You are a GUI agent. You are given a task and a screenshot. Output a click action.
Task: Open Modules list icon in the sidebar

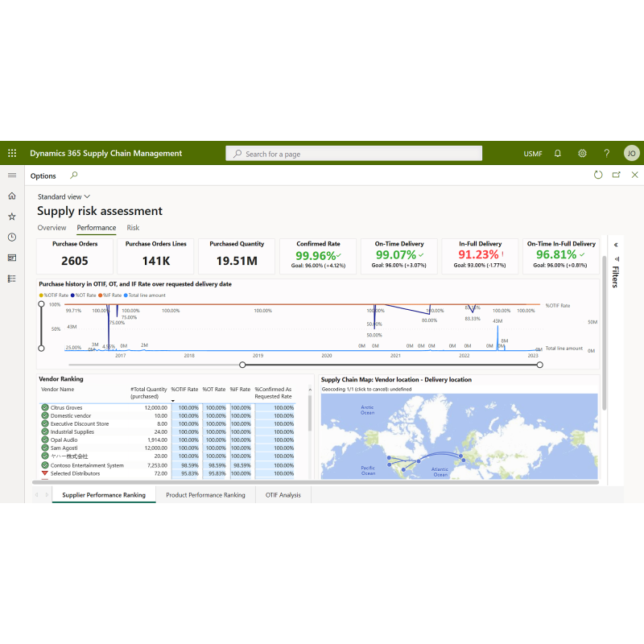click(12, 279)
